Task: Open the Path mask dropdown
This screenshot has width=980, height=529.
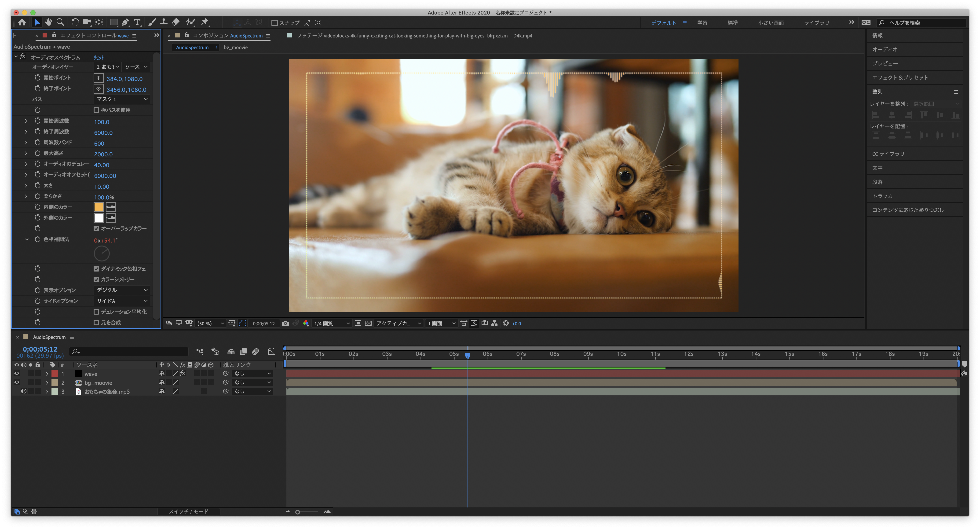Action: [x=122, y=99]
